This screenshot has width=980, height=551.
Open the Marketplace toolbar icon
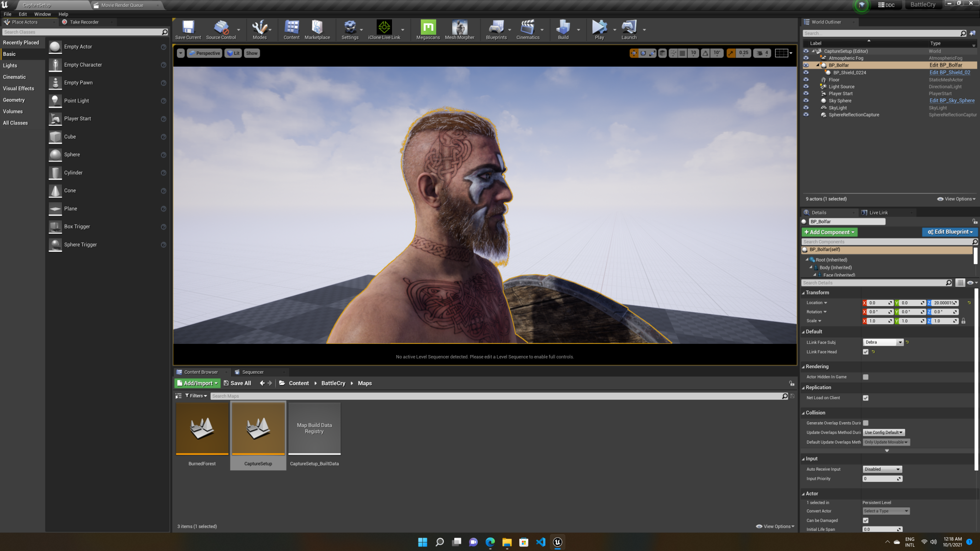[x=317, y=30]
